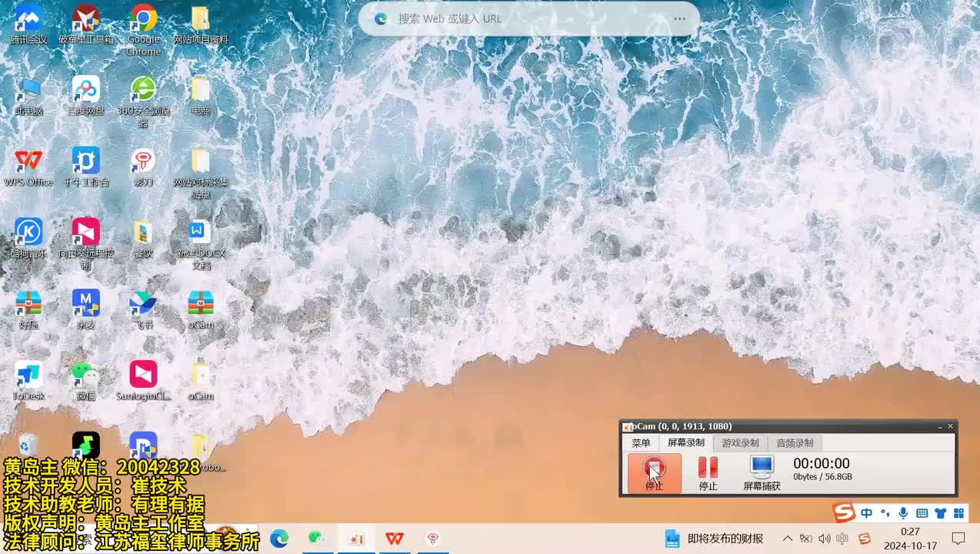Open WPS from the taskbar
980x554 pixels.
click(394, 539)
